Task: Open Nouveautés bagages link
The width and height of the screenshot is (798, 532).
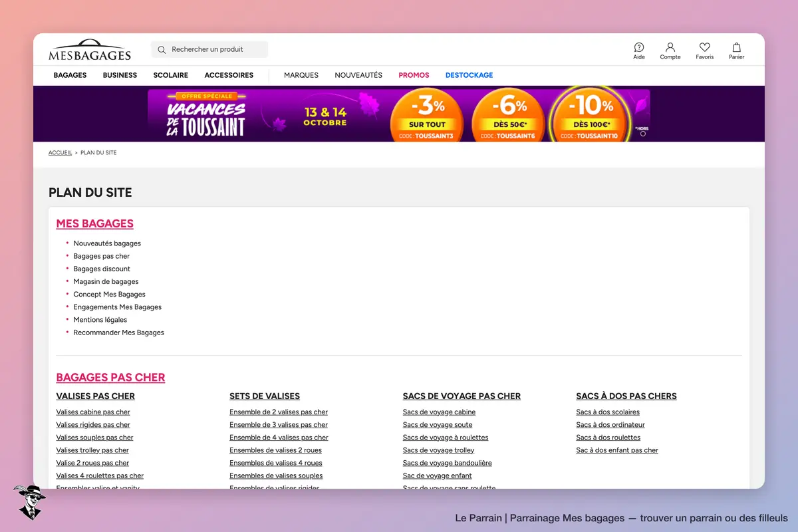Action: (107, 243)
